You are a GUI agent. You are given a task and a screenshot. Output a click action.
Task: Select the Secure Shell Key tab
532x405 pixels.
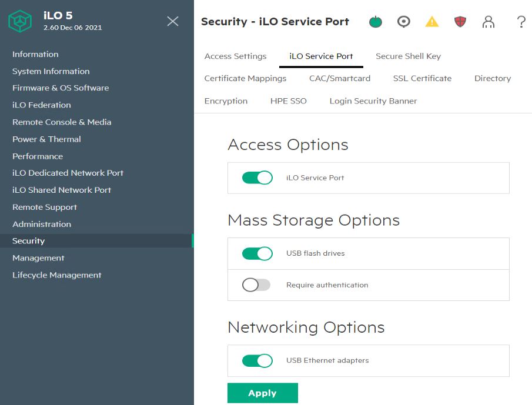pyautogui.click(x=408, y=56)
